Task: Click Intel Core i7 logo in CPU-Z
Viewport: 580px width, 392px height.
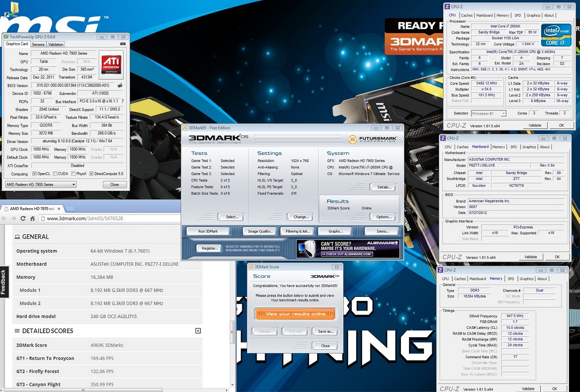Action: point(556,35)
